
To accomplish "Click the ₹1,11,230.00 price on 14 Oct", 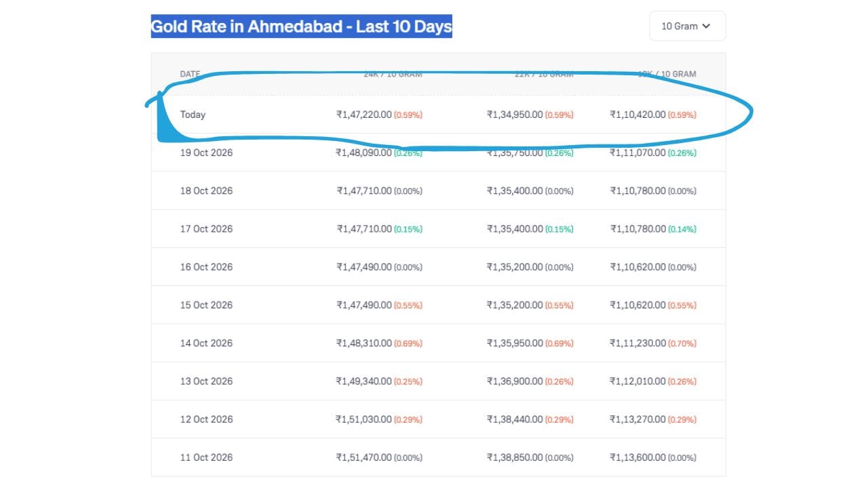I will (x=637, y=343).
